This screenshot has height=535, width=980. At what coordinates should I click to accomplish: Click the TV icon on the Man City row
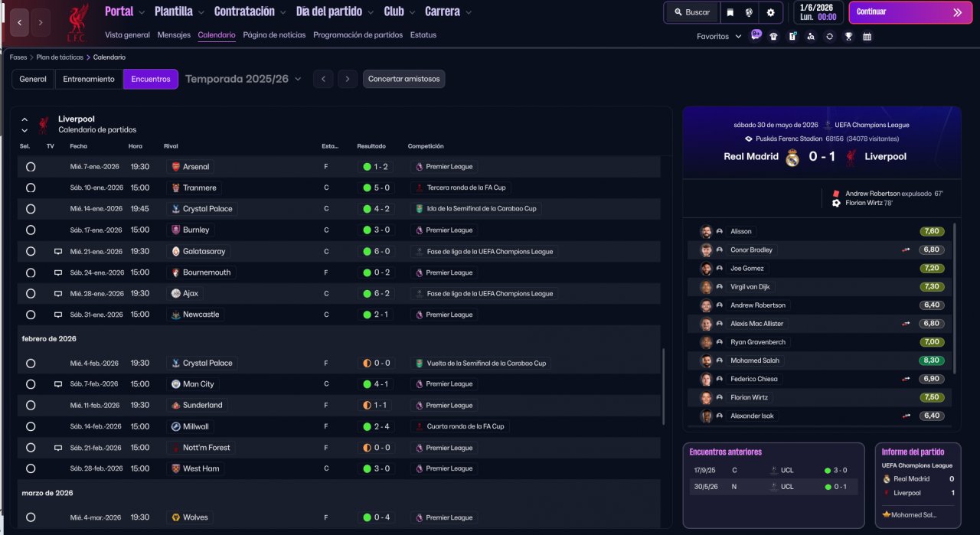[57, 384]
